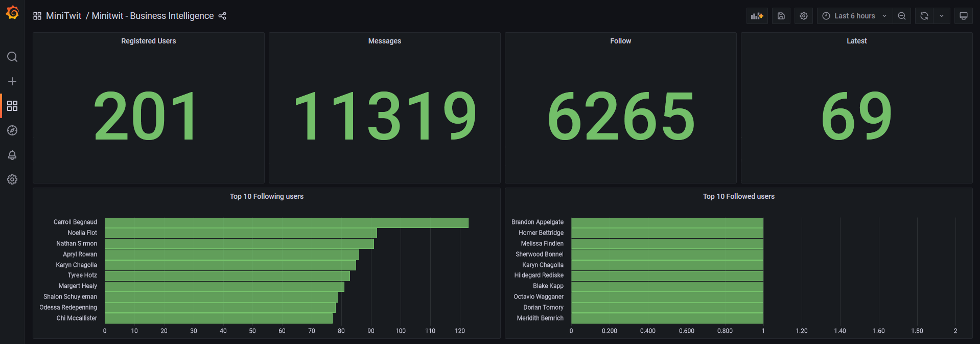Click the Hildegard Rediske label

(x=539, y=275)
